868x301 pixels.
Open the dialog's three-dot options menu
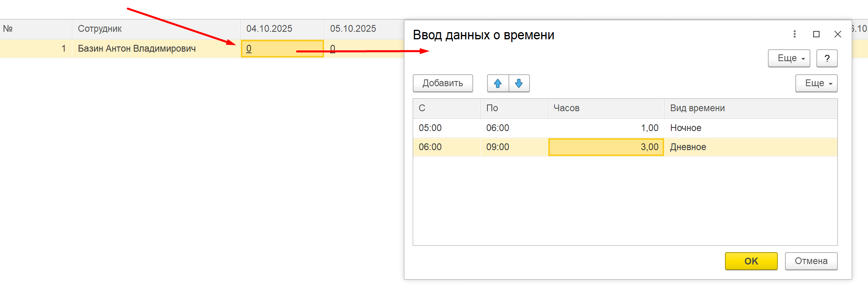(x=795, y=34)
